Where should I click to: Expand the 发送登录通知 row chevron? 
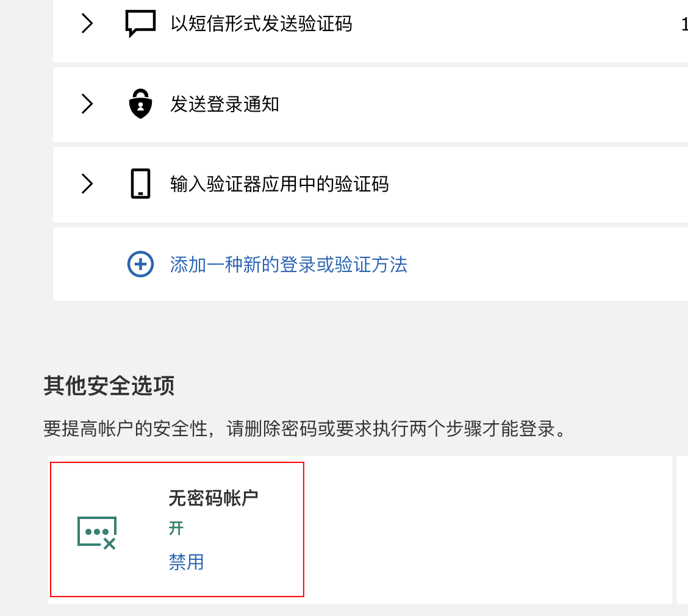click(x=87, y=104)
